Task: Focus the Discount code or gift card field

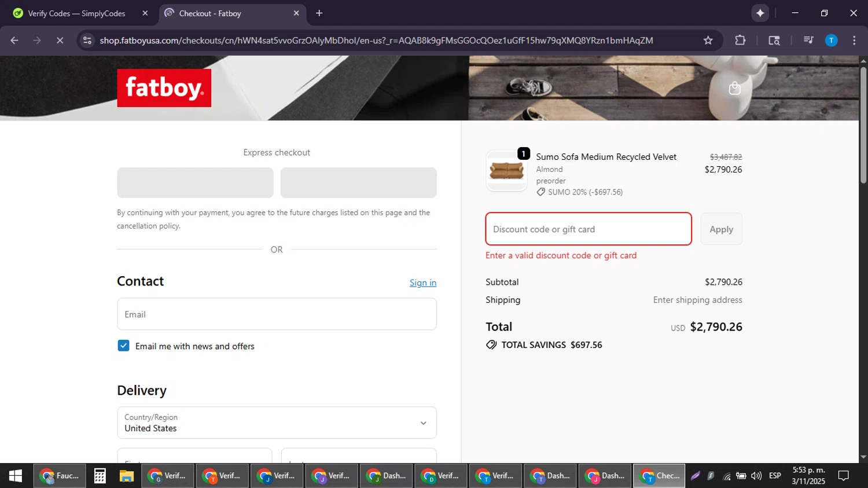Action: click(589, 229)
